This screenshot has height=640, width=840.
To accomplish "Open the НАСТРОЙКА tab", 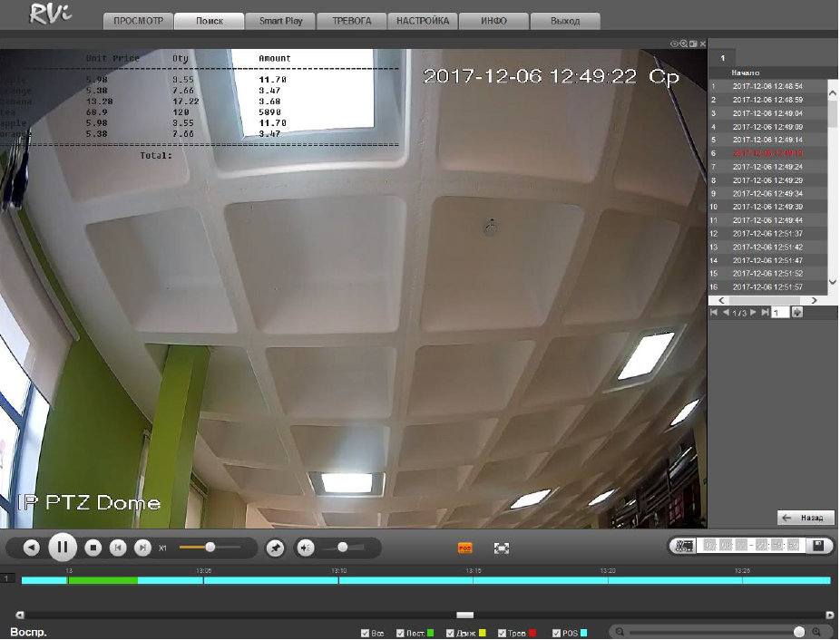I will [423, 21].
